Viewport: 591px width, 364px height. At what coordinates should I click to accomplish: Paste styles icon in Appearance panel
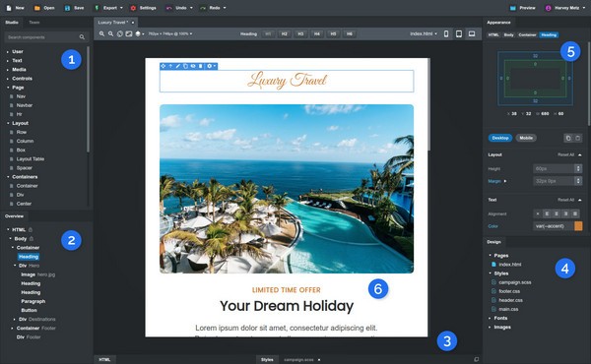[x=577, y=138]
